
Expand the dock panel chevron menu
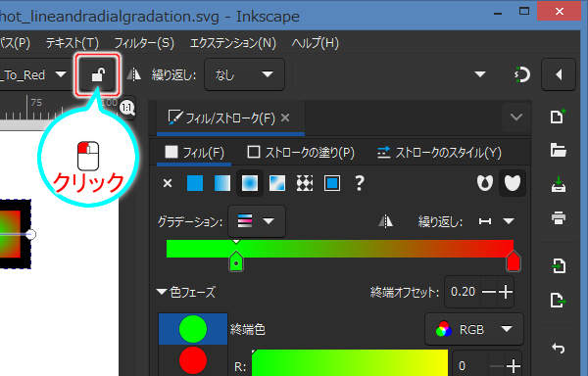516,117
